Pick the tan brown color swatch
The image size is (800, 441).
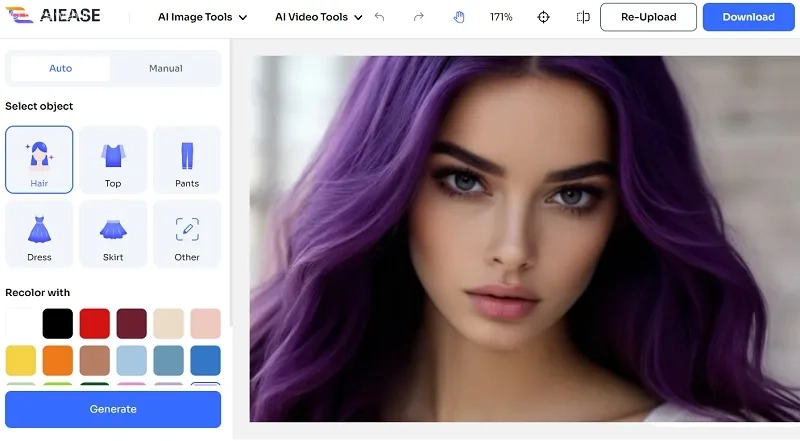tap(94, 360)
